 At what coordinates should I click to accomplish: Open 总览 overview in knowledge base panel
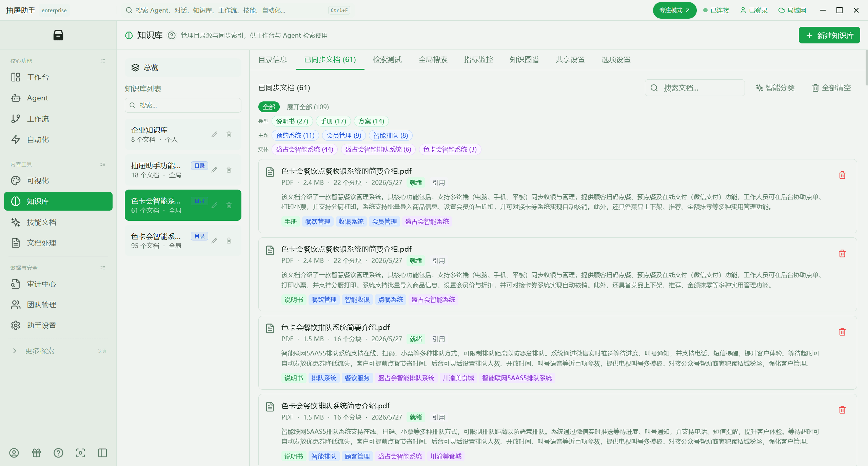point(183,67)
